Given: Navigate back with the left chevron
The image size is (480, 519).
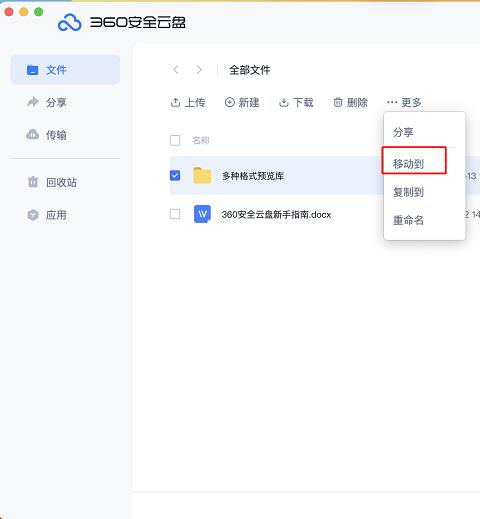Looking at the screenshot, I should [x=176, y=70].
